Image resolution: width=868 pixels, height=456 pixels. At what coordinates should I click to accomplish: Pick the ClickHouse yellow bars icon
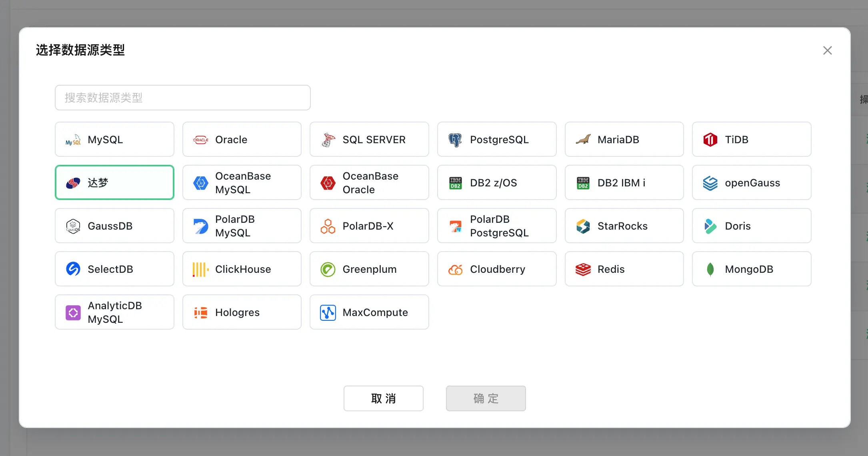point(201,269)
